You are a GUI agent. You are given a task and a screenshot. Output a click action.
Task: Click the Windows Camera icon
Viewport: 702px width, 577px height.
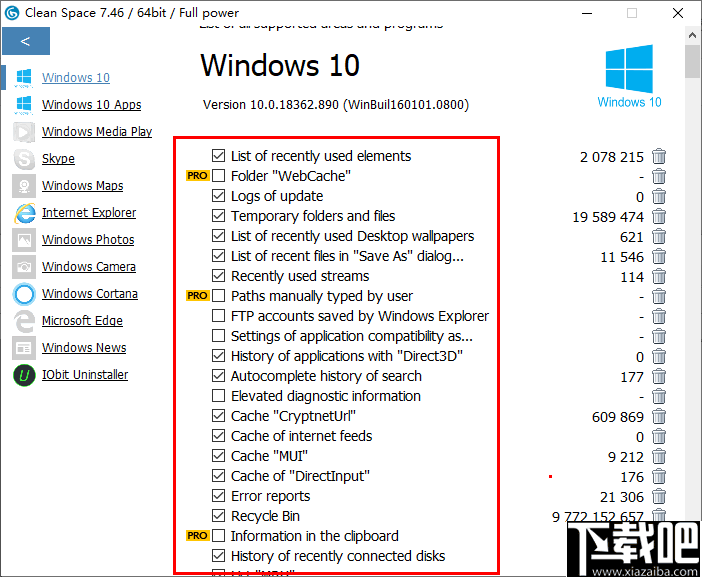[23, 267]
